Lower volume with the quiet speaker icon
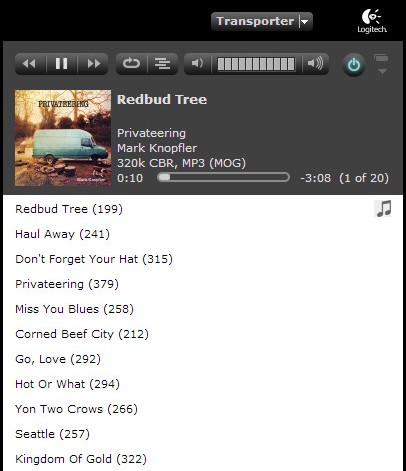The image size is (406, 471). [197, 63]
